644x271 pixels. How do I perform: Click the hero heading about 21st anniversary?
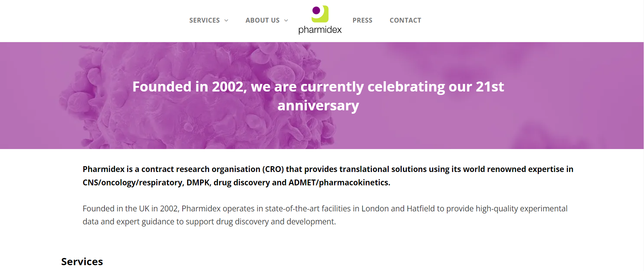tap(318, 96)
